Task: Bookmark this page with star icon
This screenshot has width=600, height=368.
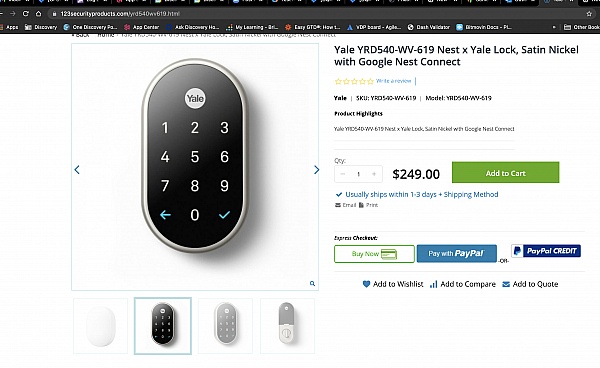Action: pyautogui.click(x=589, y=14)
